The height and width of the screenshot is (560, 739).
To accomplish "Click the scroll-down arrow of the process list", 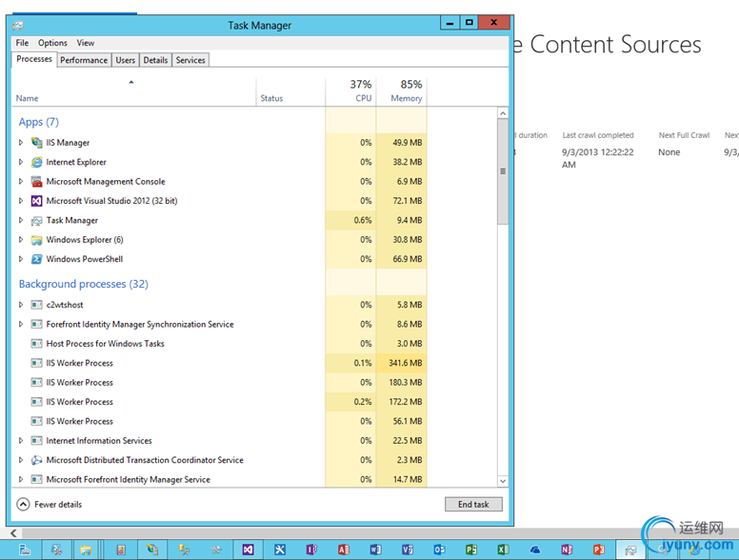I will click(503, 481).
